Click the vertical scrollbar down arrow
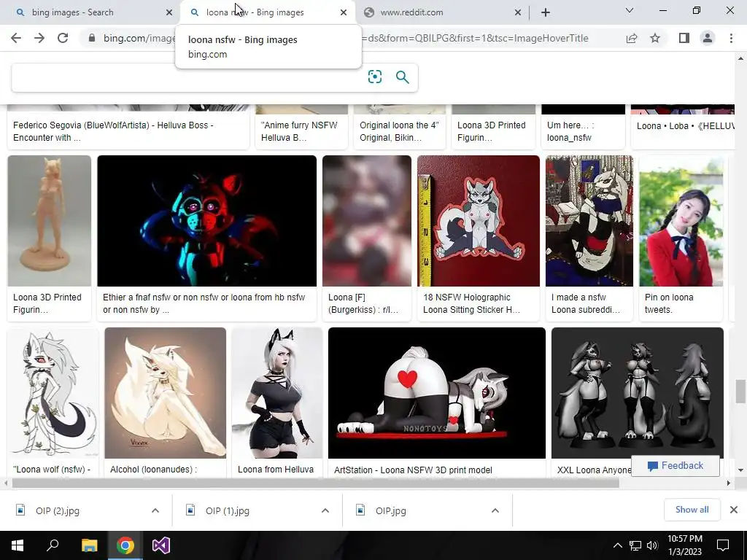This screenshot has width=747, height=560. [x=740, y=470]
